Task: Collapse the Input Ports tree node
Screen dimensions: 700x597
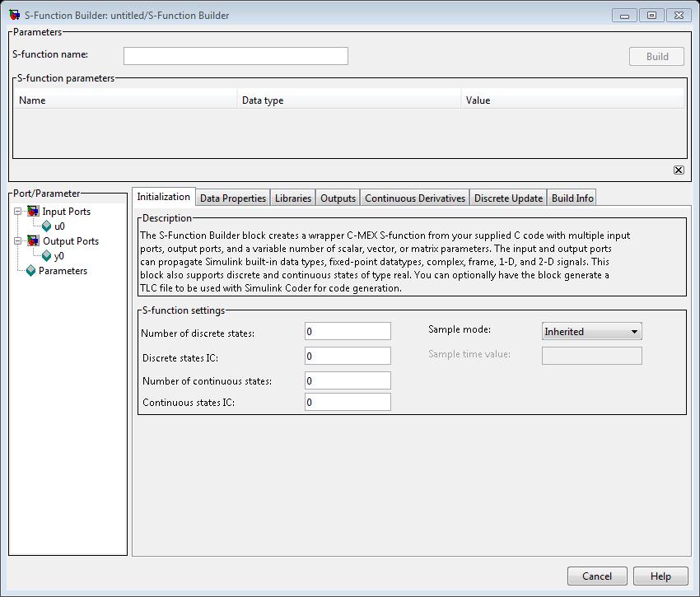Action: pyautogui.click(x=18, y=211)
